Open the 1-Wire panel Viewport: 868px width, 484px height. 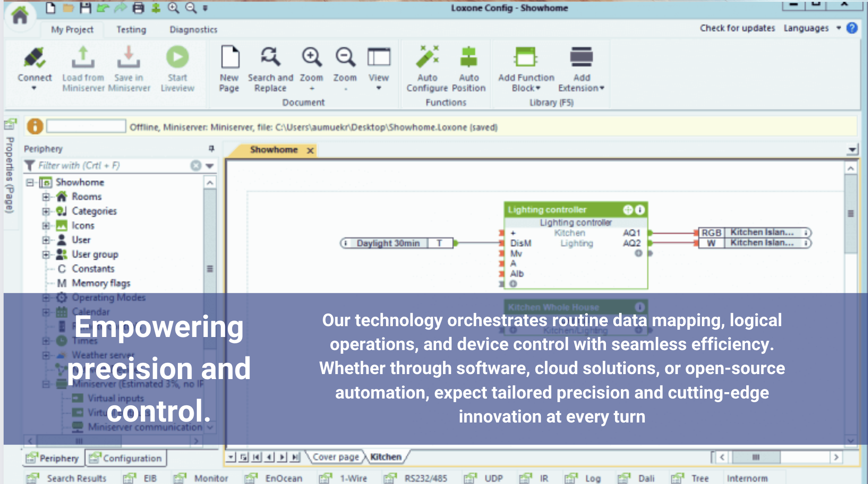pyautogui.click(x=343, y=478)
